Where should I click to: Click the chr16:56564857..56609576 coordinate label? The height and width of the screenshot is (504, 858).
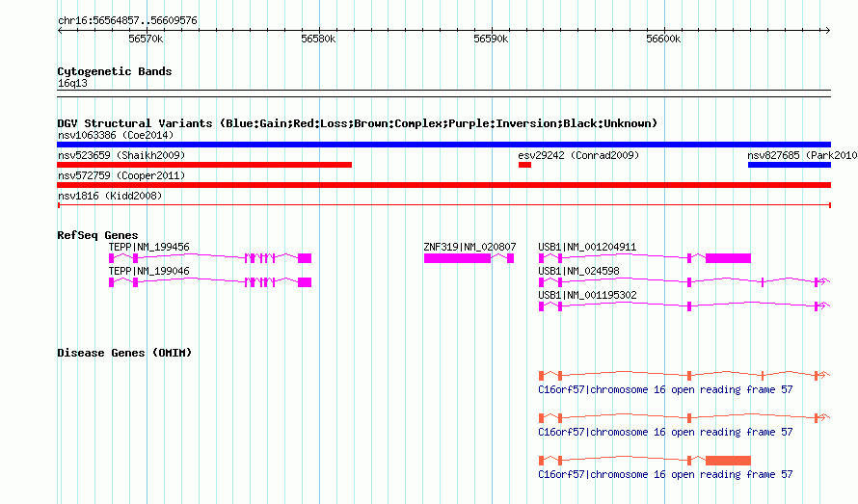click(127, 20)
